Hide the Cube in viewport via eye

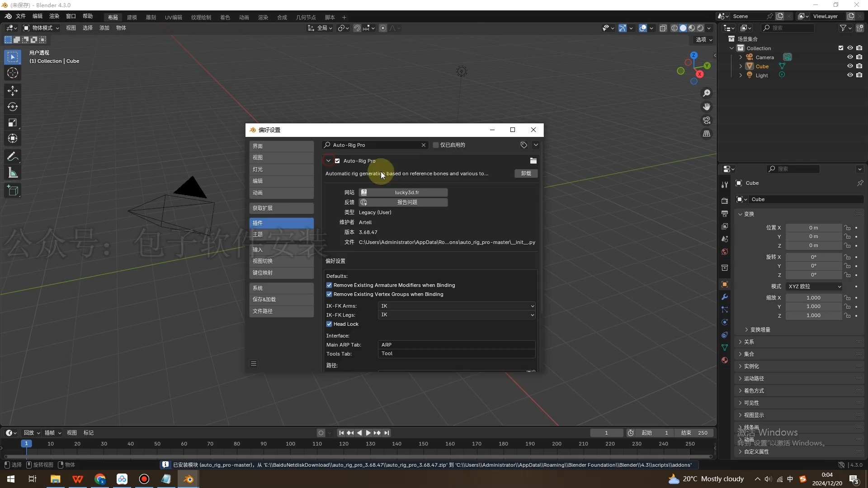coord(850,66)
